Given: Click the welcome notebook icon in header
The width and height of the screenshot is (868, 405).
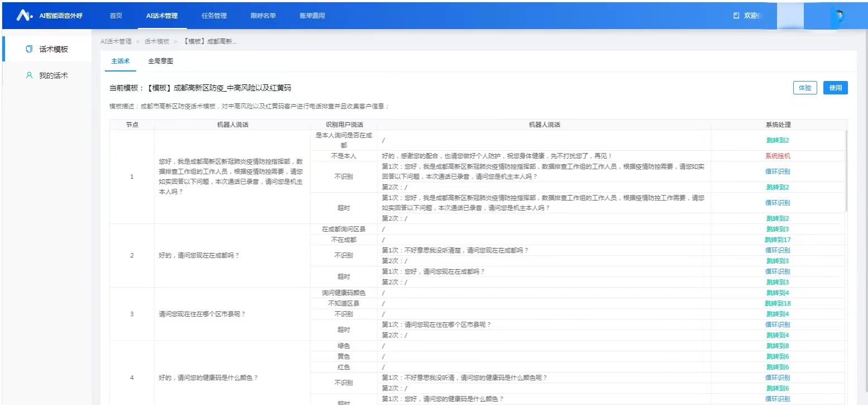Looking at the screenshot, I should (736, 16).
